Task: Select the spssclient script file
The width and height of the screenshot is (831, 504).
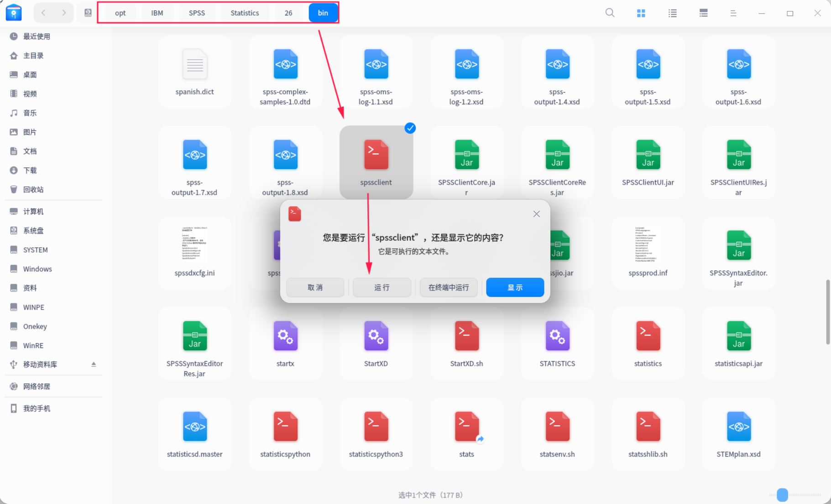Action: (x=376, y=162)
